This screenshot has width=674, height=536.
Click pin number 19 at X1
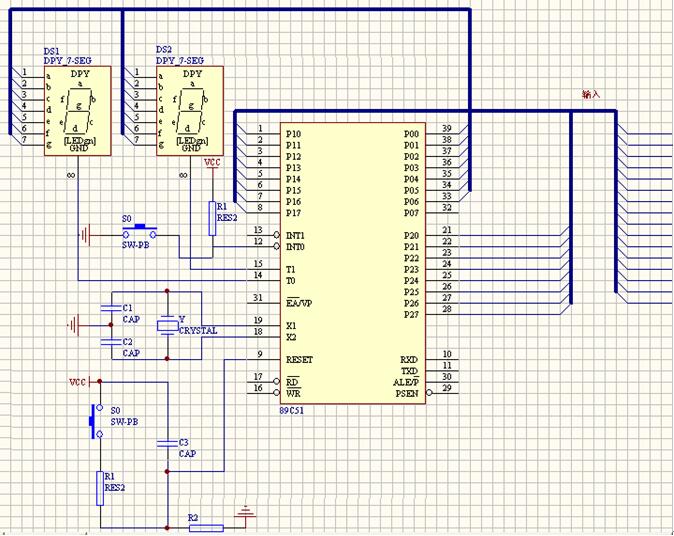point(258,320)
